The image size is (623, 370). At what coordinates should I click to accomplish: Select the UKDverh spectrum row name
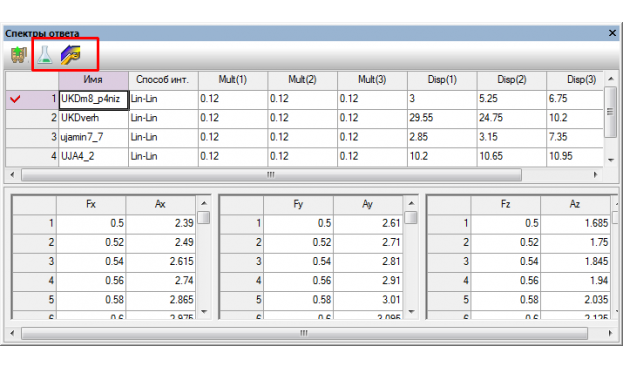point(93,118)
